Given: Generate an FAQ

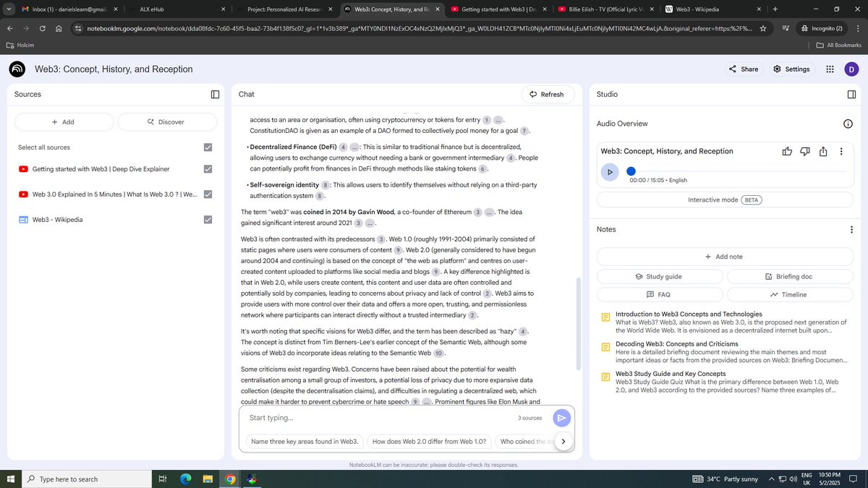Looking at the screenshot, I should 660,294.
